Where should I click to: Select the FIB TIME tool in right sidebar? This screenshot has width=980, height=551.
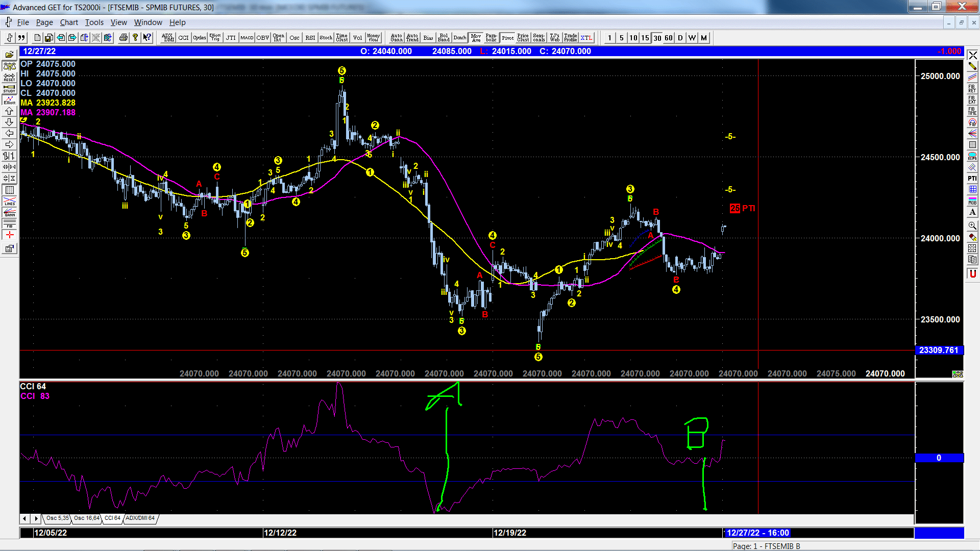(x=972, y=111)
